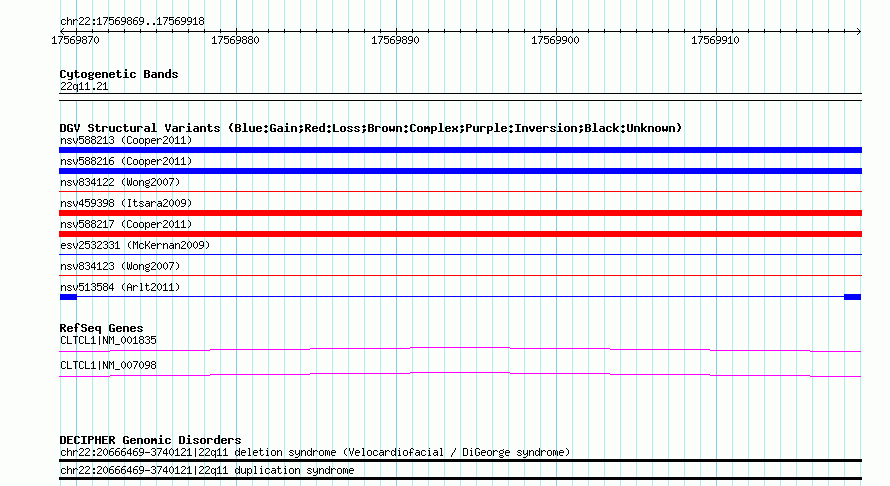Screen dimensions: 890x486
Task: Click the red loss bar under nsv459398
Action: pos(460,213)
